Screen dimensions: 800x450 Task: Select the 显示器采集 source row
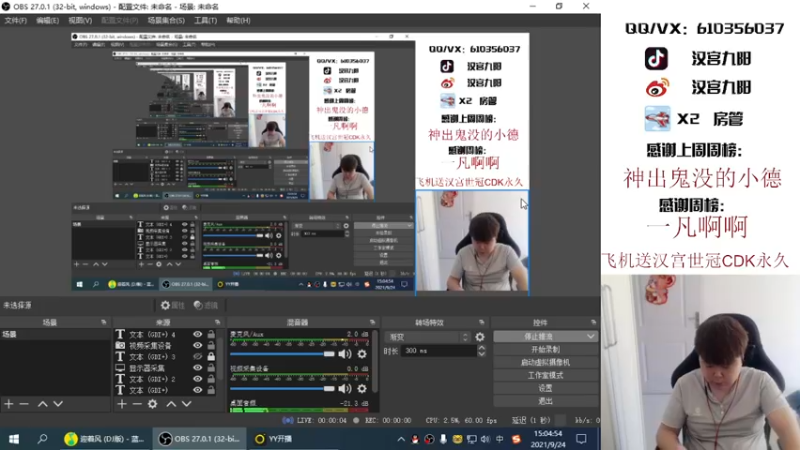(x=166, y=368)
